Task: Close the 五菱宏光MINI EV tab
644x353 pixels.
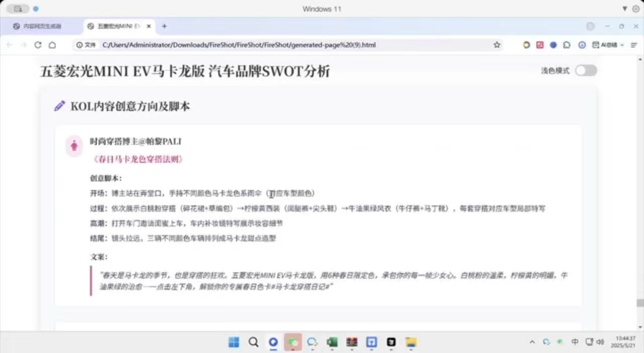Action: [149, 26]
